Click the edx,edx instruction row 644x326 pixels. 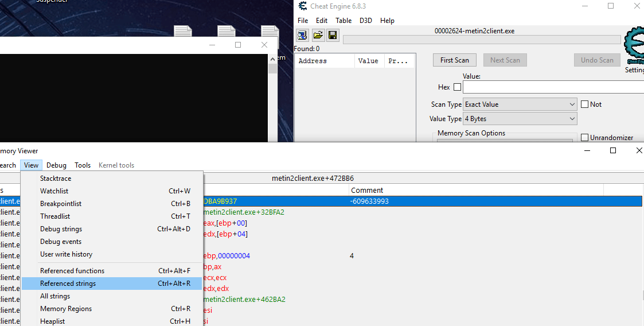[216, 289]
